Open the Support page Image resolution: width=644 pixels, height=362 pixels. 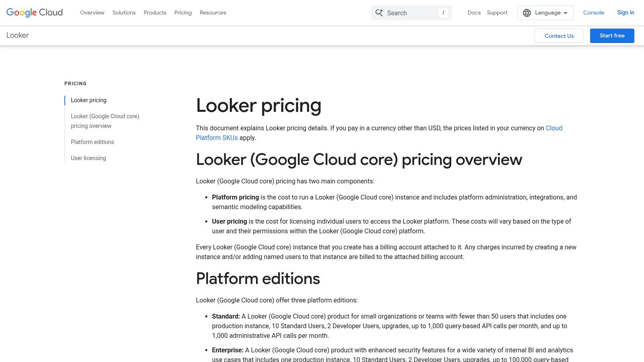[x=497, y=12]
